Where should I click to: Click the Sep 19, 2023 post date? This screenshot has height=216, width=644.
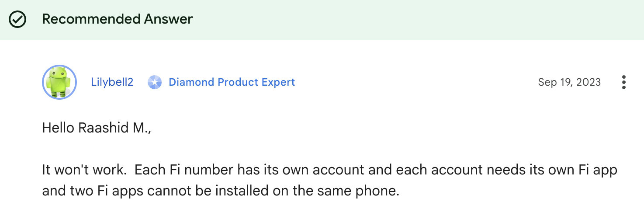coord(569,82)
